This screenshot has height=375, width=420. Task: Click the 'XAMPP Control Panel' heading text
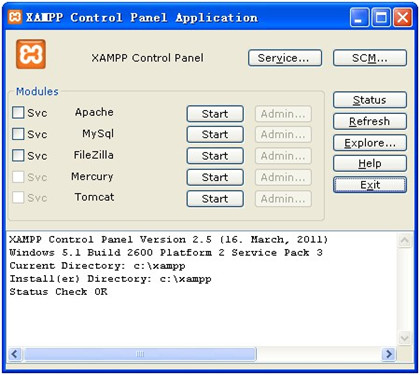coord(148,58)
